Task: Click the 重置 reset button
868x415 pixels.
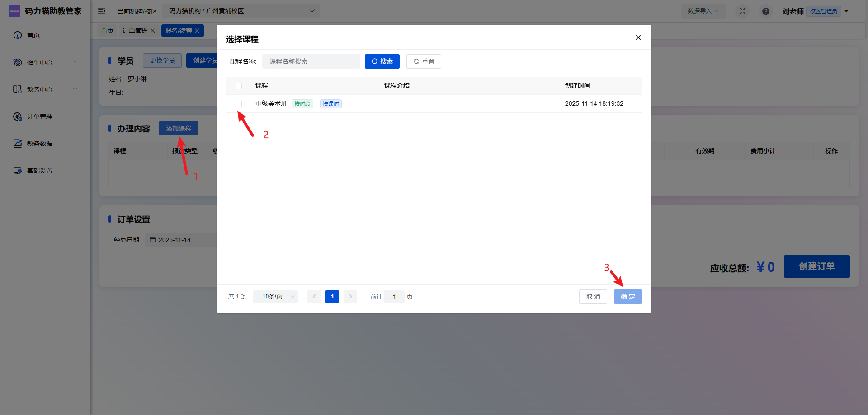Action: click(424, 61)
